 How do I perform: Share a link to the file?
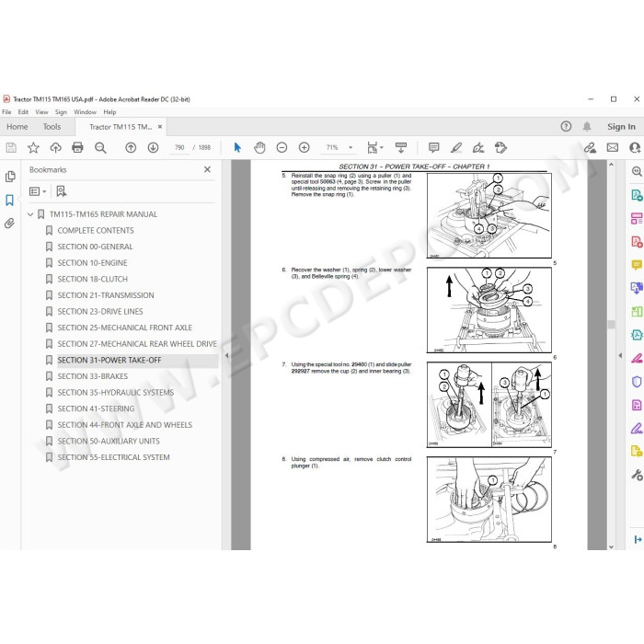[591, 147]
